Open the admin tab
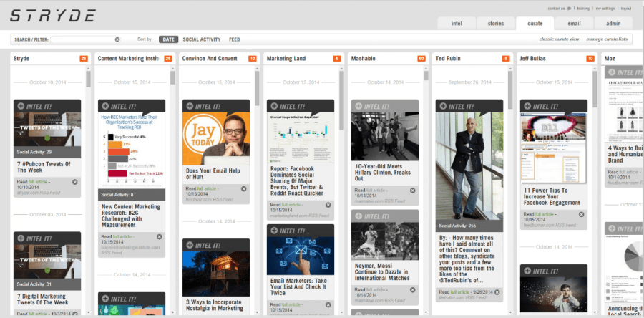Viewport: 644px width, 318px height. pos(613,24)
